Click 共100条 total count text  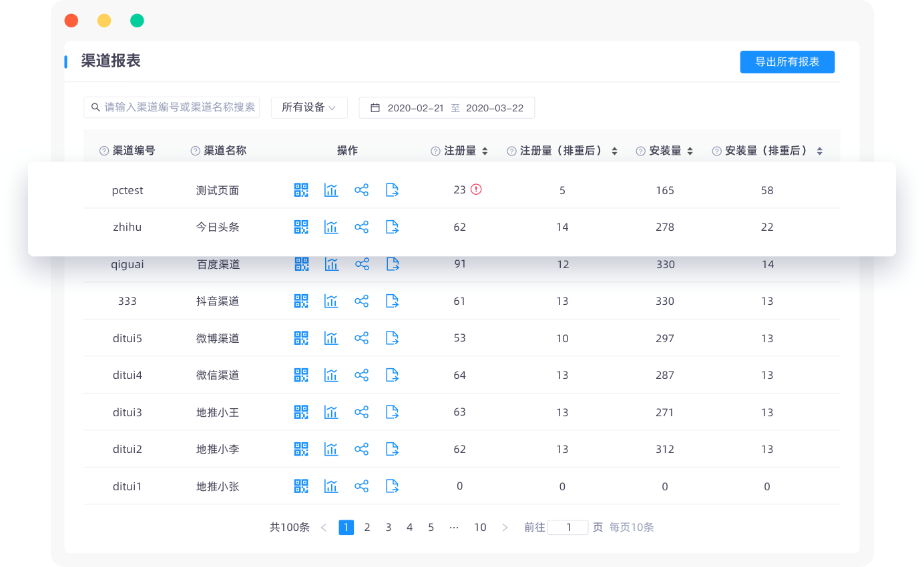pyautogui.click(x=290, y=528)
